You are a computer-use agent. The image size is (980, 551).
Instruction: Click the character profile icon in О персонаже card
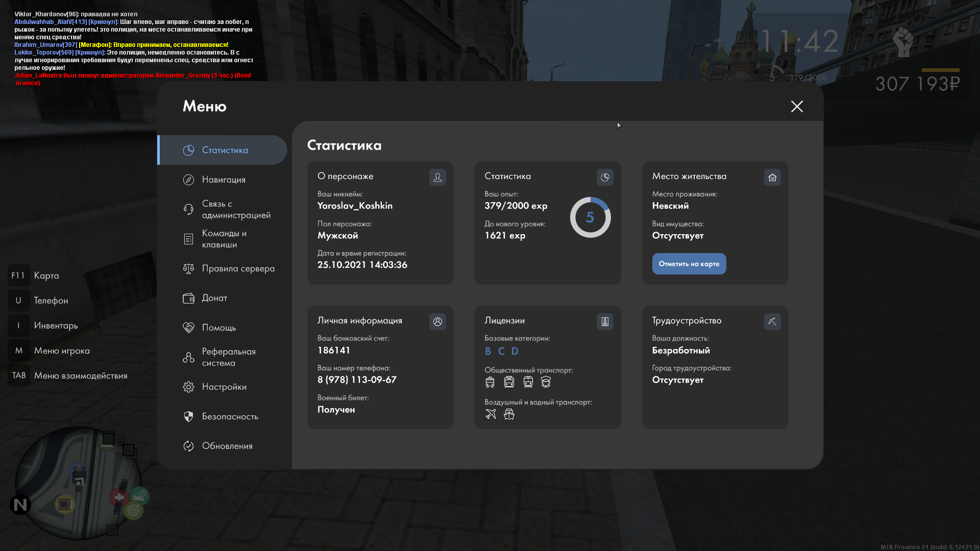tap(437, 178)
